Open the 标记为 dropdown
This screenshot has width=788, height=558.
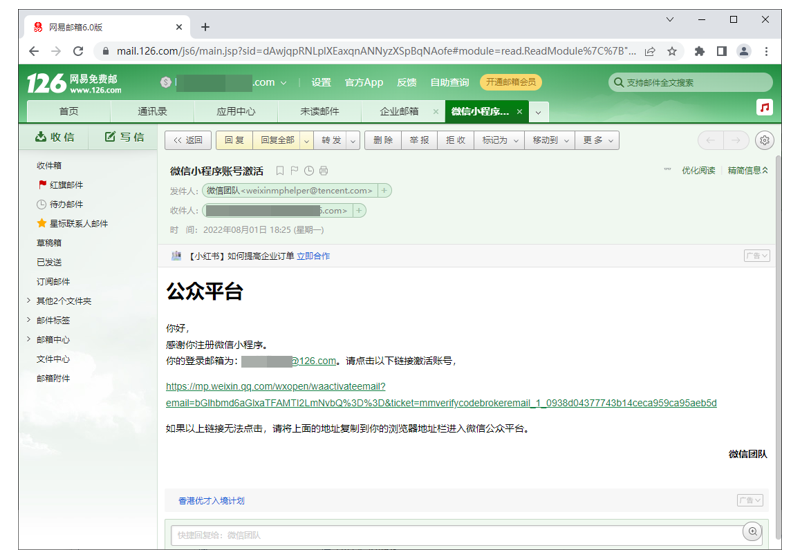tap(500, 140)
